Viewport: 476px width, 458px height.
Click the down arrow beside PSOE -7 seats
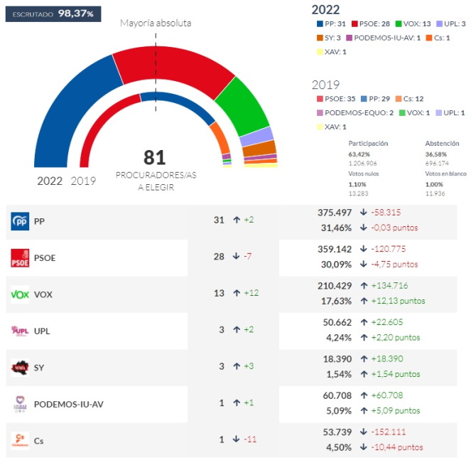(237, 257)
